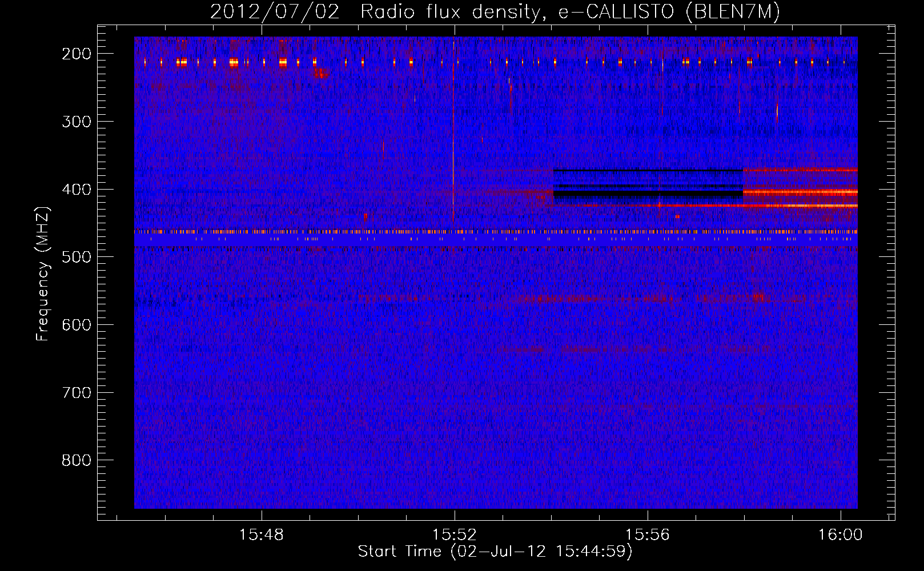Click the 'Start Time (02-Jul-12 15:44:59)' label
Image resolution: width=924 pixels, height=571 pixels.
coord(495,552)
